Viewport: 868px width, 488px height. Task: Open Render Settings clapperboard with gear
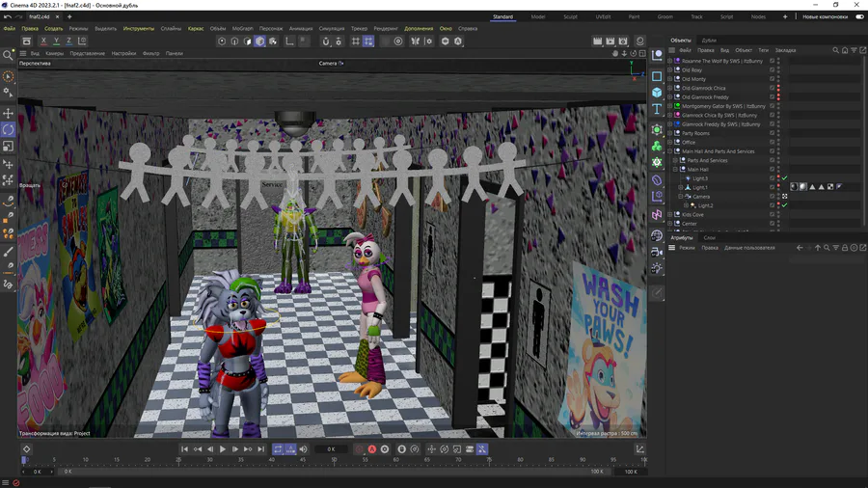[623, 41]
